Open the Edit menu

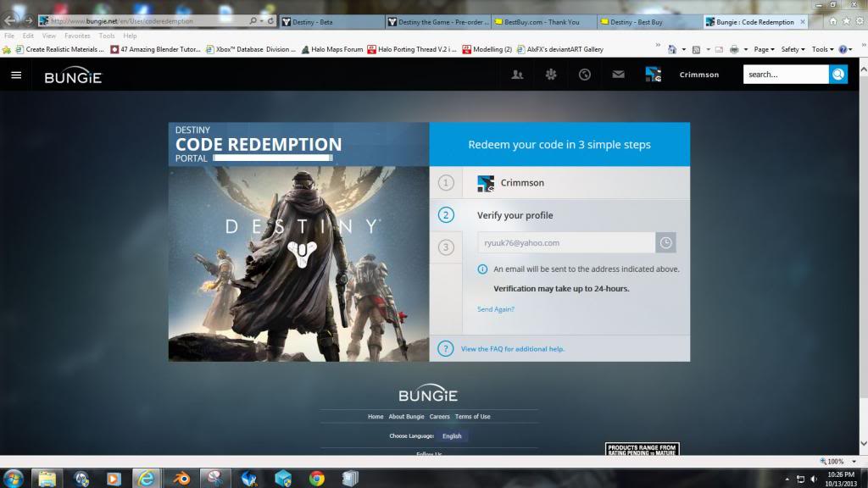coord(28,36)
